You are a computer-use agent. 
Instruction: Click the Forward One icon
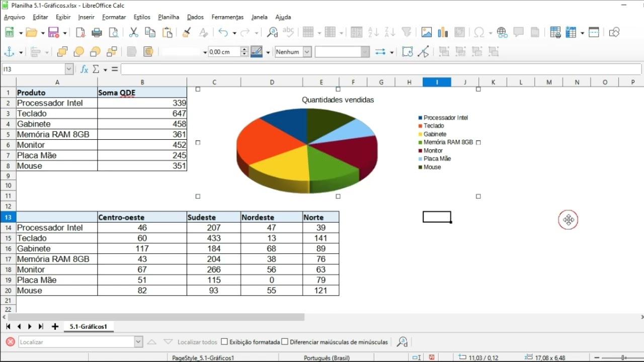(79, 52)
